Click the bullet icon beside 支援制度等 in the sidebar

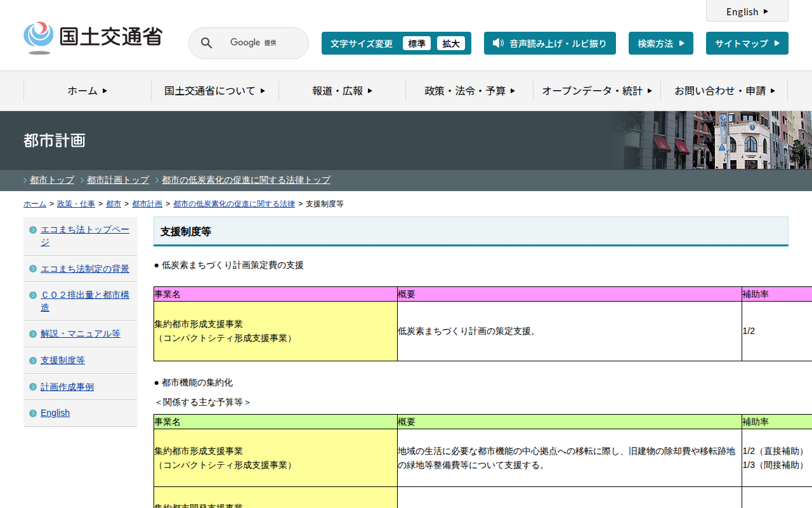pos(33,361)
